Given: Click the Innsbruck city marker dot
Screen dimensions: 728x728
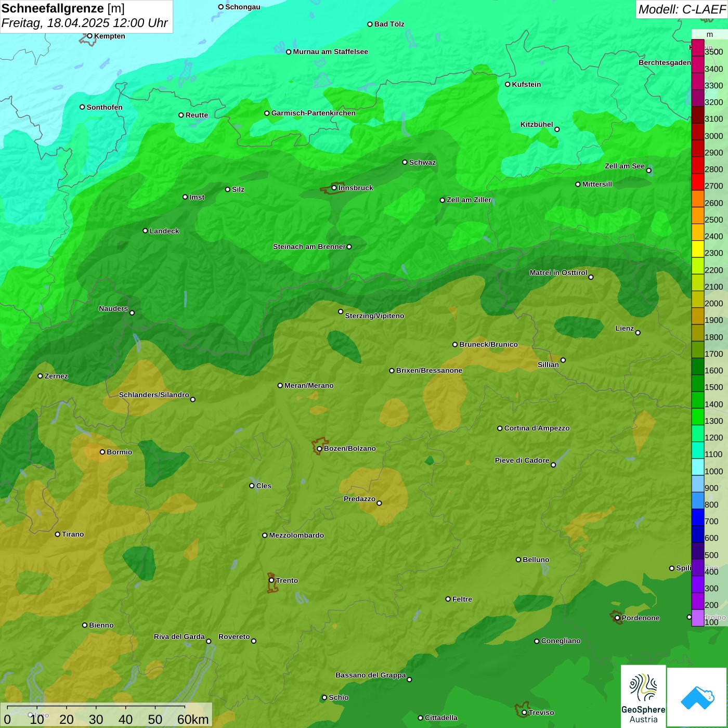Looking at the screenshot, I should [x=334, y=188].
